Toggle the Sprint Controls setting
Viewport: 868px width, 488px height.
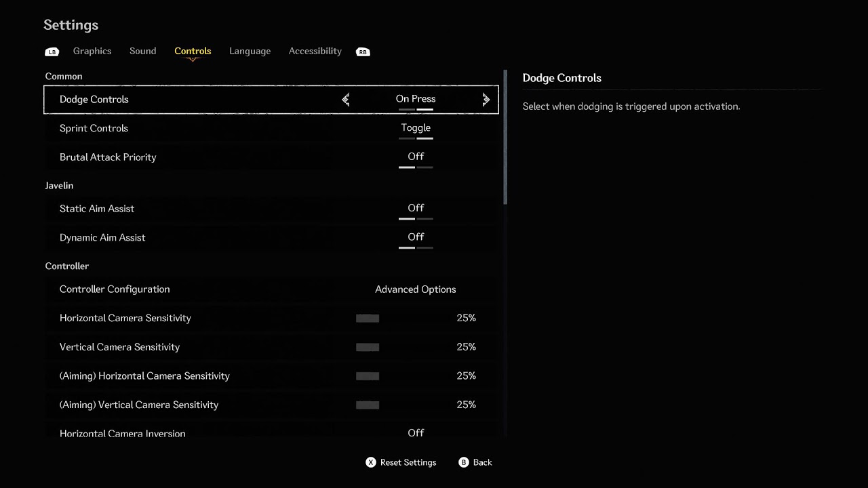[x=416, y=128]
